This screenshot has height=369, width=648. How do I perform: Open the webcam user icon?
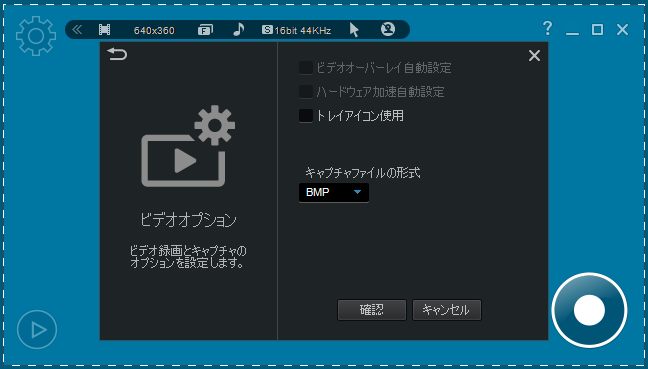388,29
